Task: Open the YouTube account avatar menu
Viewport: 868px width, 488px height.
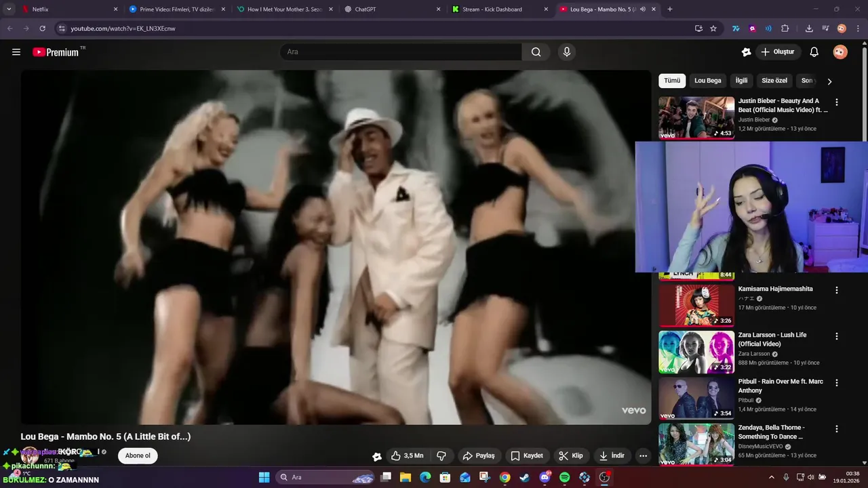Action: coord(840,52)
